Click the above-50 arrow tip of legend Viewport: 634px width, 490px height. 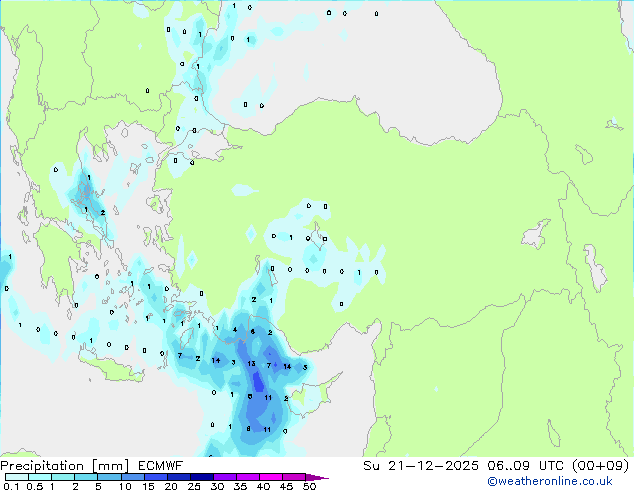pos(317,477)
